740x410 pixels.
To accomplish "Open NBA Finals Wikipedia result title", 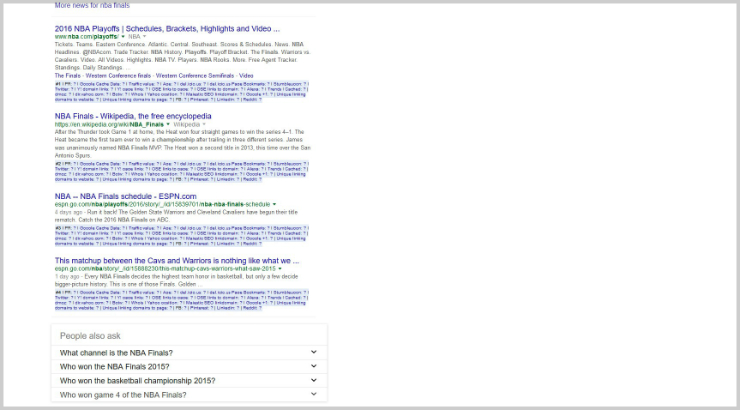I will [x=133, y=116].
